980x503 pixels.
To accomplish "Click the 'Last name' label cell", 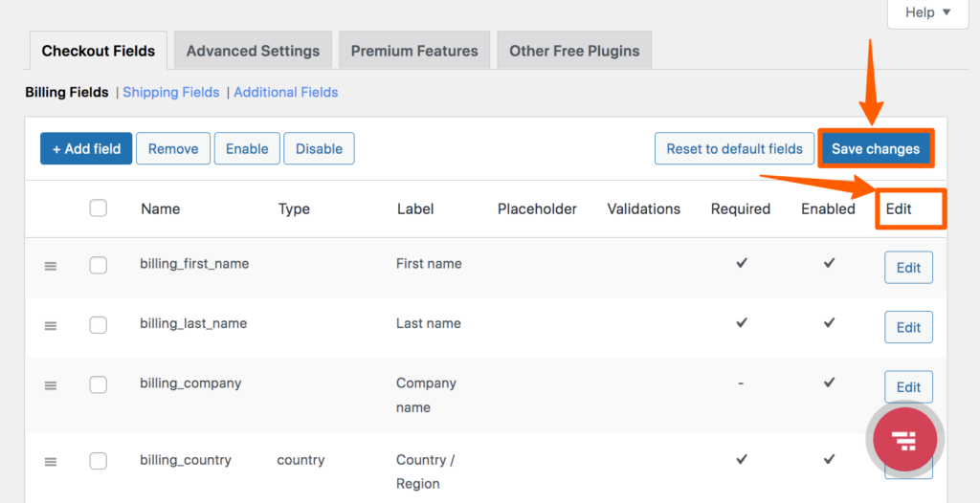I will 428,323.
